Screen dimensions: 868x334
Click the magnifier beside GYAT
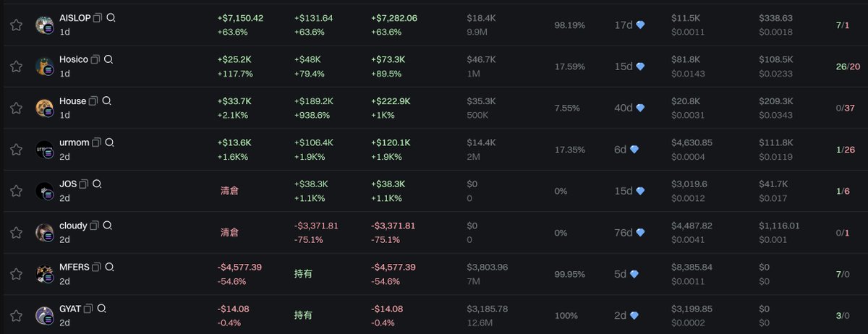(101, 309)
